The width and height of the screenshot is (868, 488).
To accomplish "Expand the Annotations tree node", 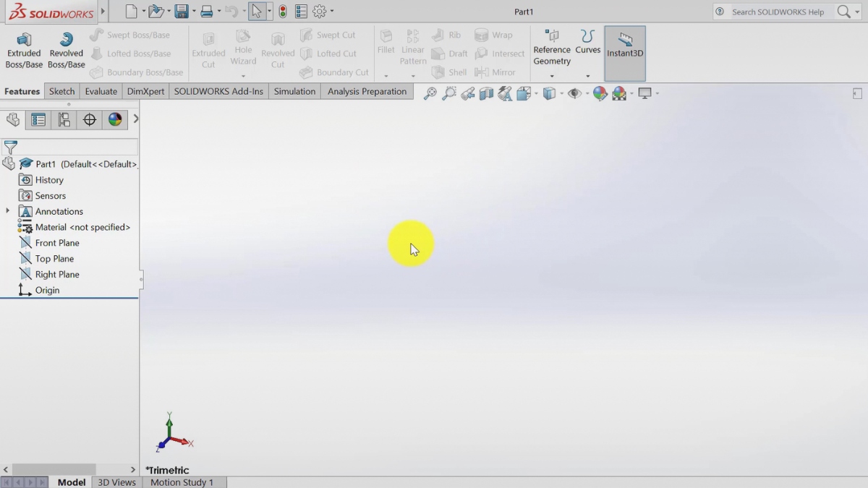I will pyautogui.click(x=8, y=211).
